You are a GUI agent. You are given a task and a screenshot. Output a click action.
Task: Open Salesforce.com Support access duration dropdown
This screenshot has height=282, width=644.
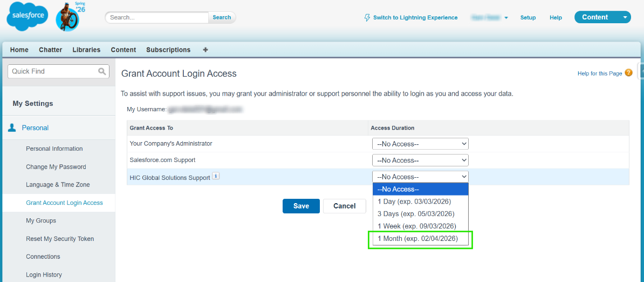[x=420, y=160]
